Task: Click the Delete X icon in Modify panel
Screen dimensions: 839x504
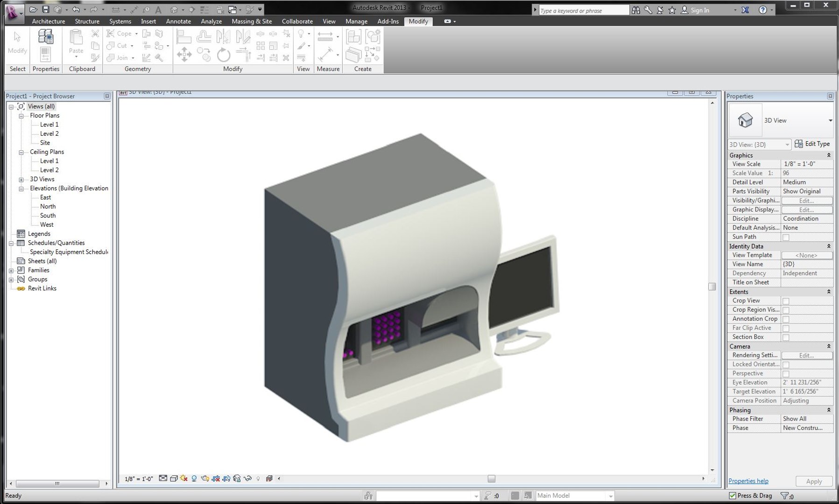Action: pyautogui.click(x=286, y=58)
